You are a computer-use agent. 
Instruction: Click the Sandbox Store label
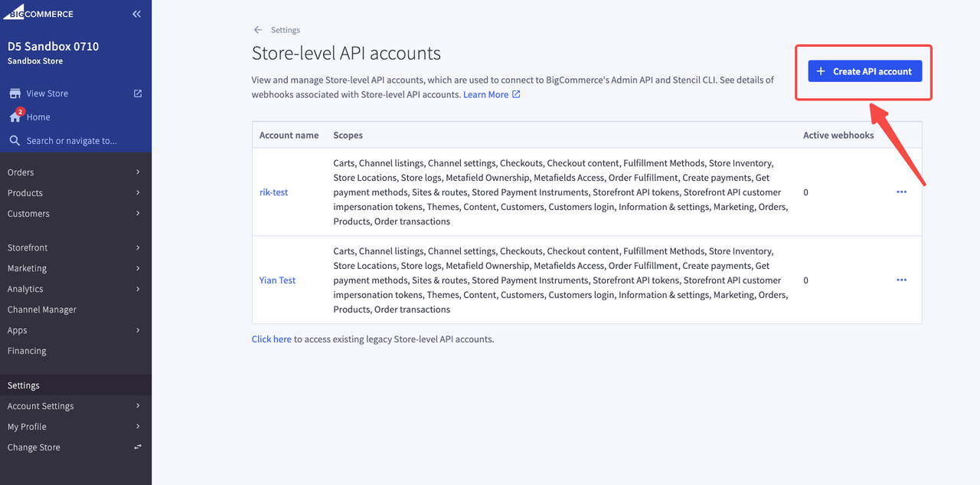pyautogui.click(x=35, y=61)
